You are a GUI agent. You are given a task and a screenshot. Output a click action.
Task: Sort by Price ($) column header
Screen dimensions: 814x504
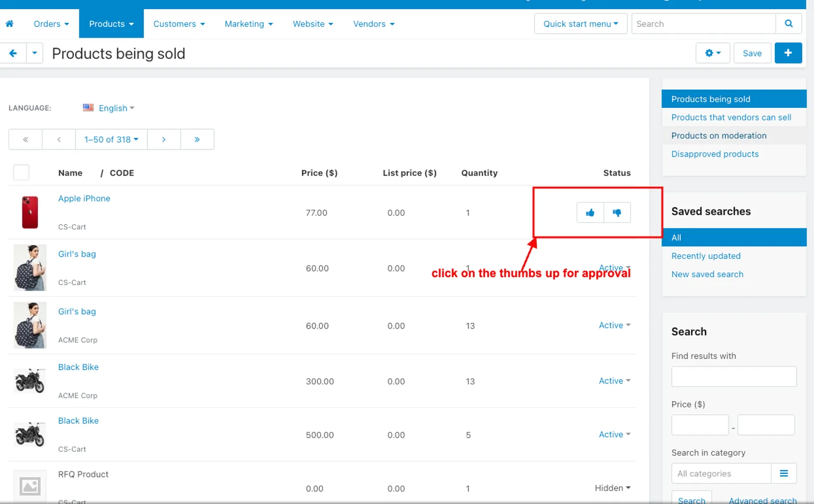(319, 173)
